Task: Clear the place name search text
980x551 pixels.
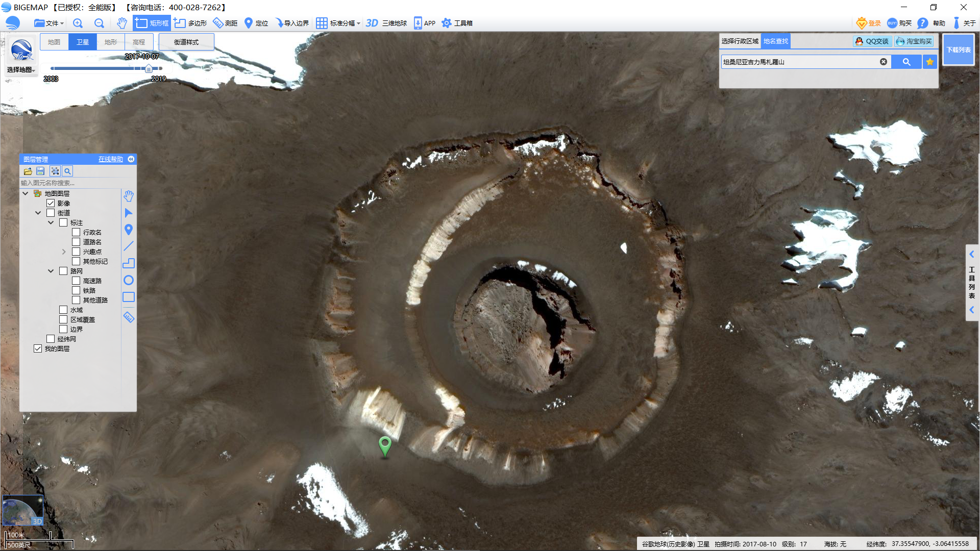Action: pyautogui.click(x=884, y=62)
